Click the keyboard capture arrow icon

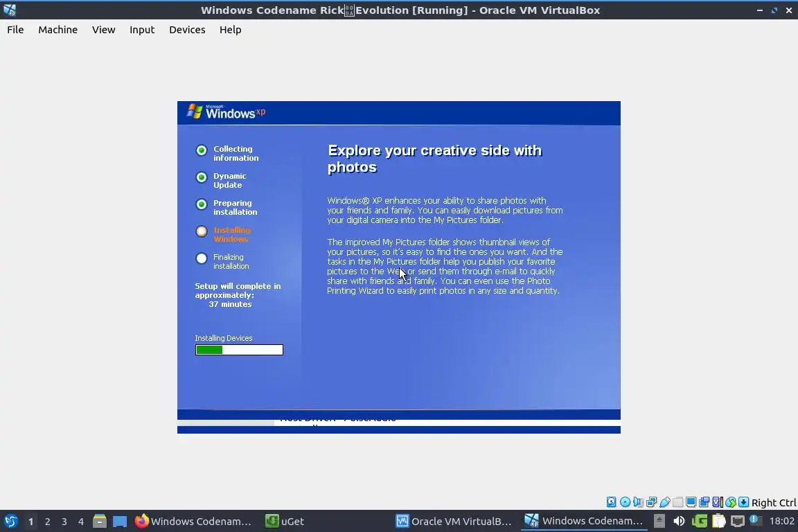click(743, 502)
